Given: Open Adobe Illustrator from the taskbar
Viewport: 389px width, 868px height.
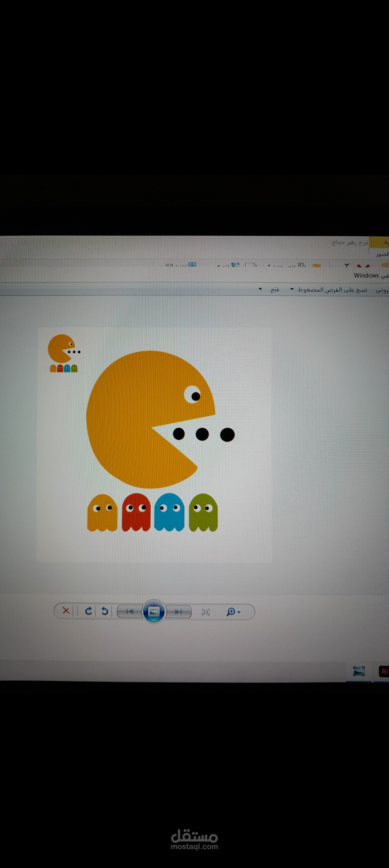Looking at the screenshot, I should (x=384, y=671).
